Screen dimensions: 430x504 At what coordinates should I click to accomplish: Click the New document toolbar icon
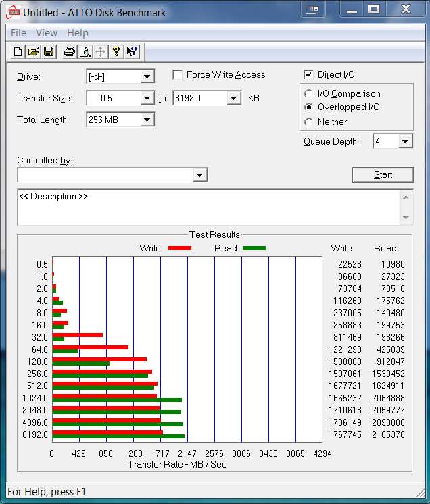pyautogui.click(x=18, y=52)
